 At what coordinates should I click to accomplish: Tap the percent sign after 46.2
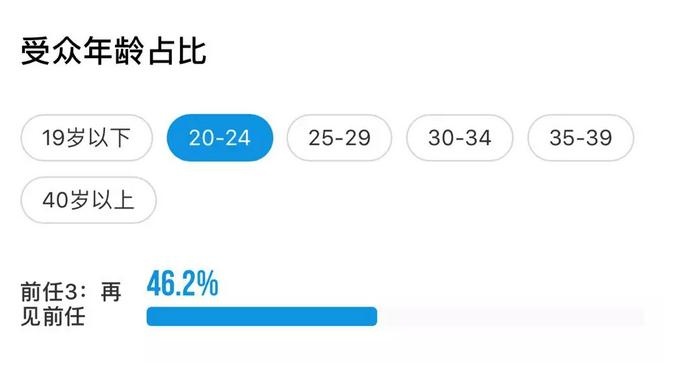208,284
